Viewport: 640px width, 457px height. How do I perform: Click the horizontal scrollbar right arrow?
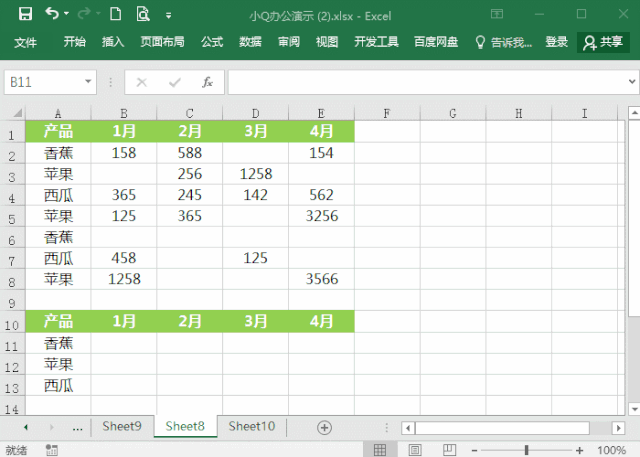(618, 428)
